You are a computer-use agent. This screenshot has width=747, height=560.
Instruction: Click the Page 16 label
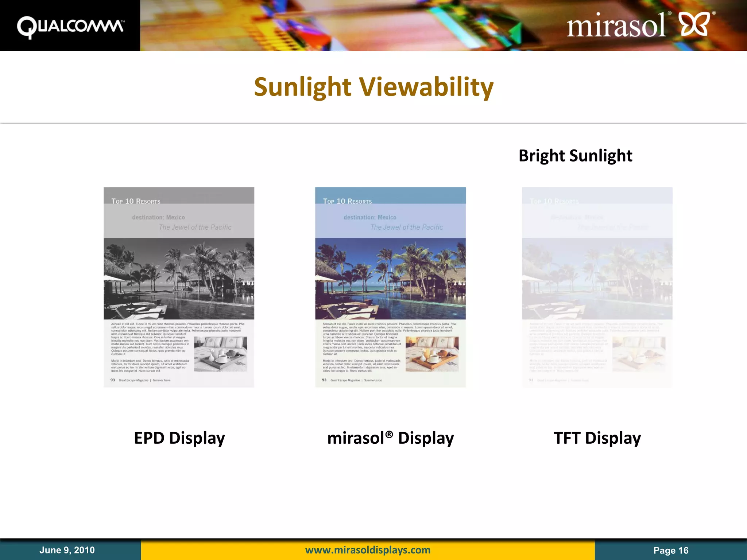[671, 551]
